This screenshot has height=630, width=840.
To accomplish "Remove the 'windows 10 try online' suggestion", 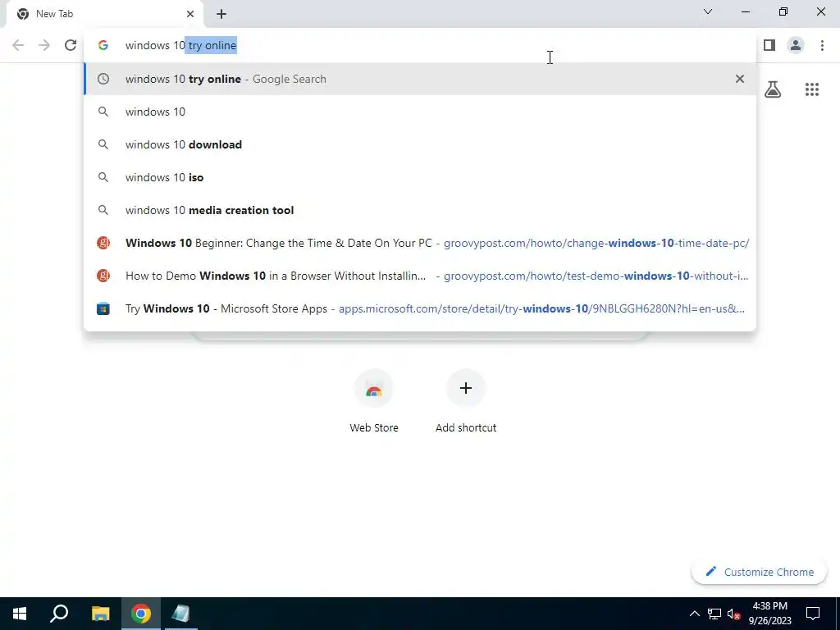I will tap(740, 79).
